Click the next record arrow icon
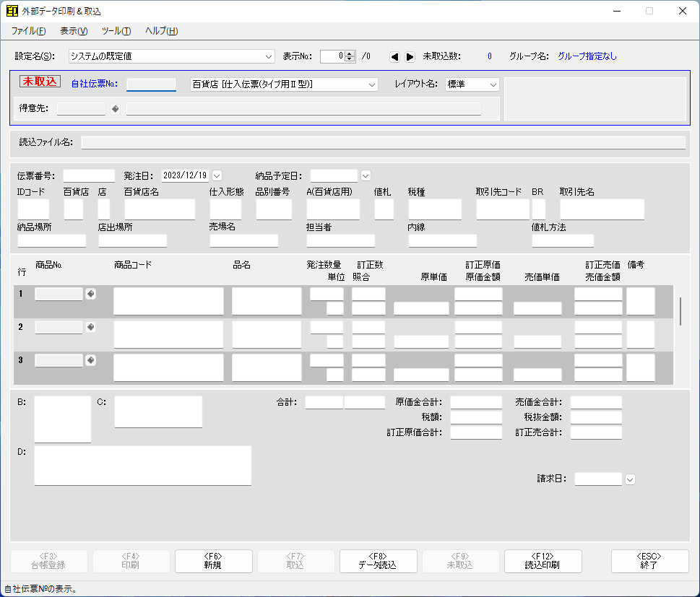 tap(410, 56)
